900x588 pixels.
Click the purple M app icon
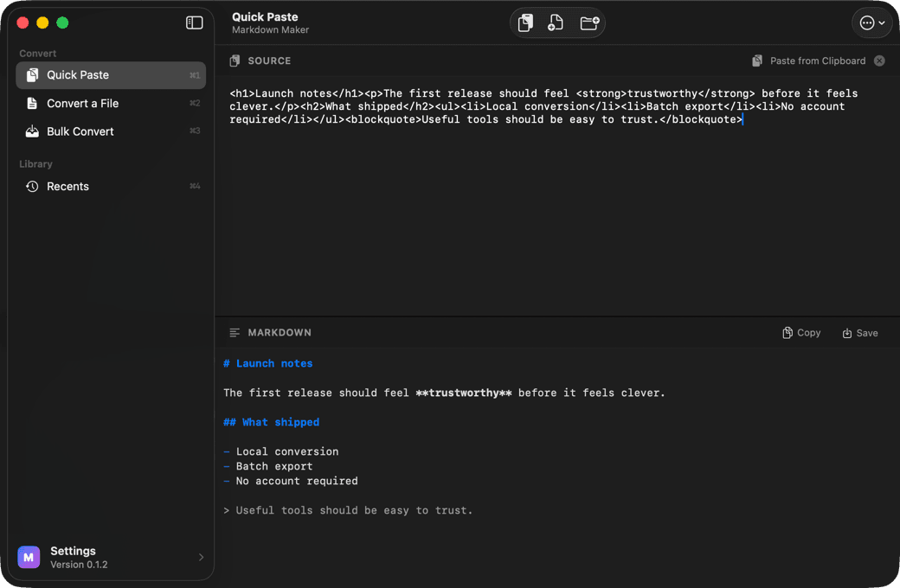click(29, 557)
